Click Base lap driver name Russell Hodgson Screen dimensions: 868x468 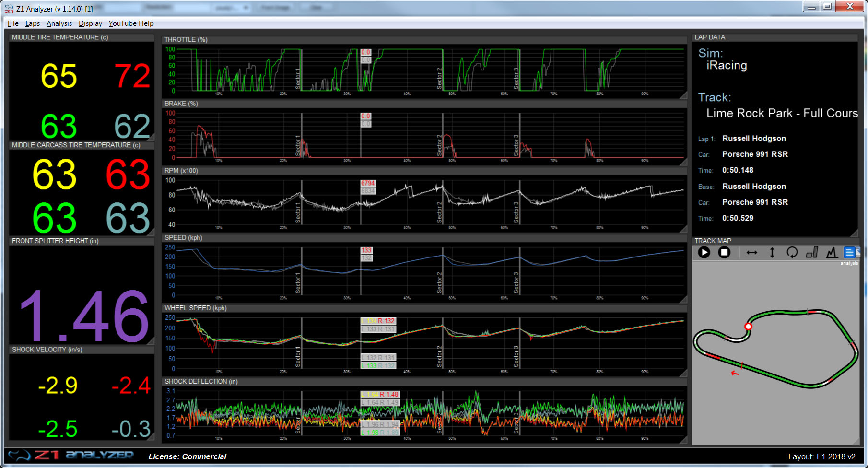point(754,186)
